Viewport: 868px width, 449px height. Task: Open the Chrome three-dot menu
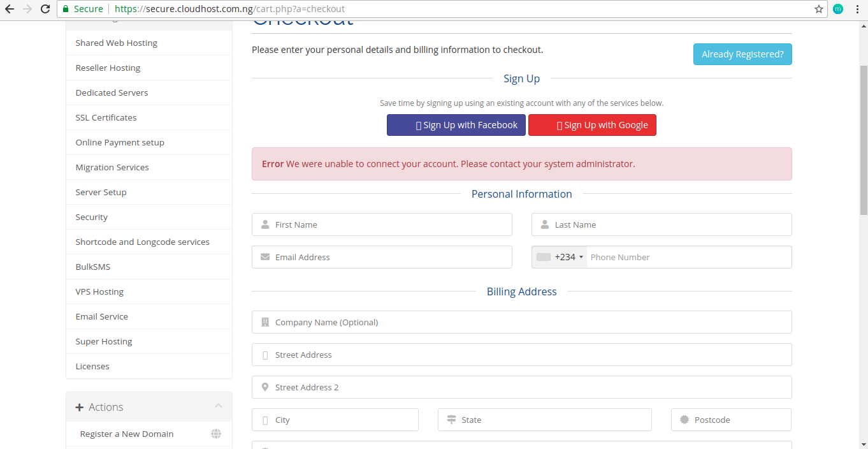coord(857,9)
